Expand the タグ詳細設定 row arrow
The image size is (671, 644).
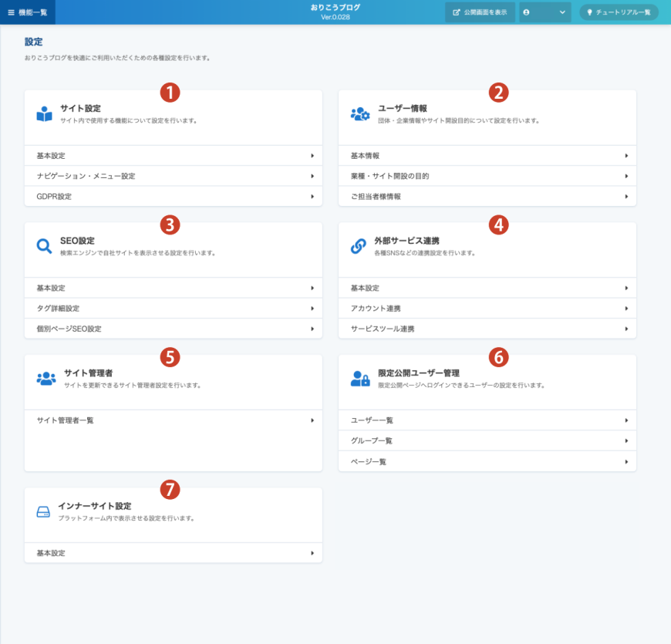(x=312, y=309)
